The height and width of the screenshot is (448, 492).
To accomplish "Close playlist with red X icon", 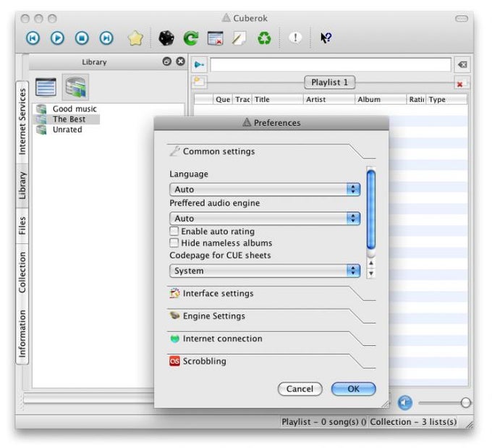I will tap(460, 84).
